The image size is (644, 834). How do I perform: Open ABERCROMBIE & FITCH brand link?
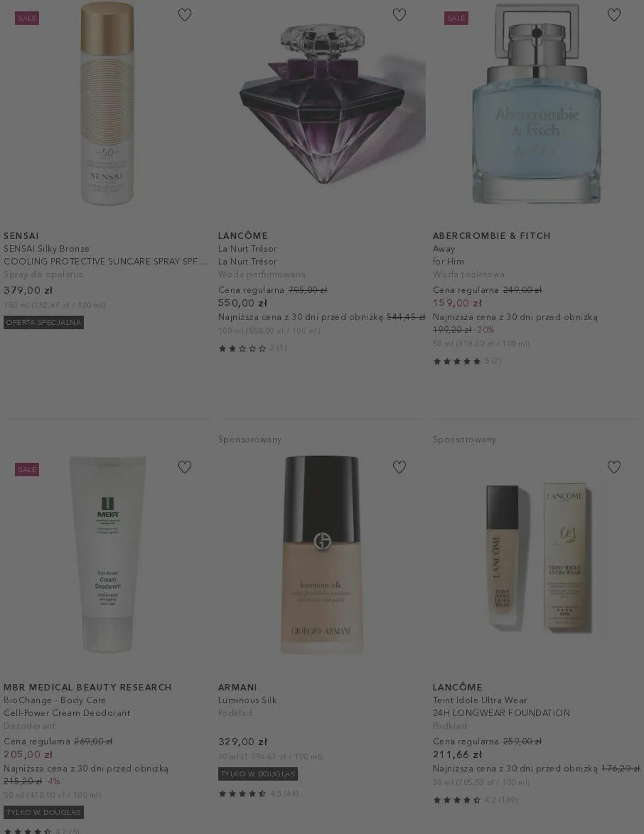coord(492,236)
